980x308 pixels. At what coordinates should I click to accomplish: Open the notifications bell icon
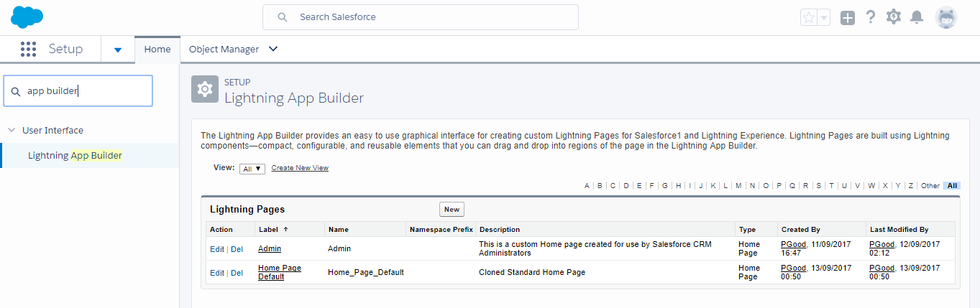tap(917, 17)
